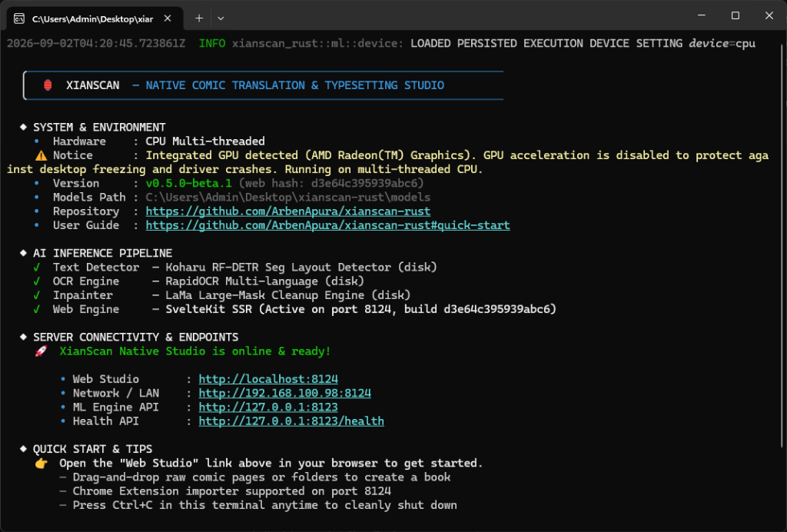Click the timestamp 2026-09-02T04:20:45.723861Z
Screen dimensions: 787x532
click(96, 44)
